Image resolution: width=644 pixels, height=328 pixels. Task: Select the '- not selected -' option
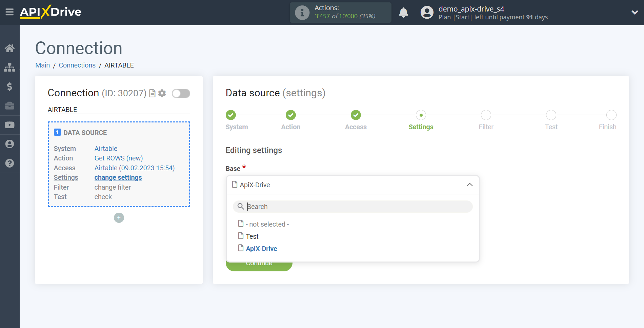(x=264, y=224)
